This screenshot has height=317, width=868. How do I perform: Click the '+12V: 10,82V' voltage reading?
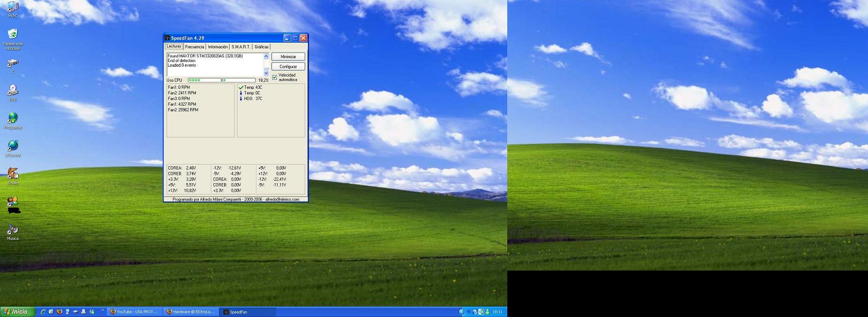182,190
